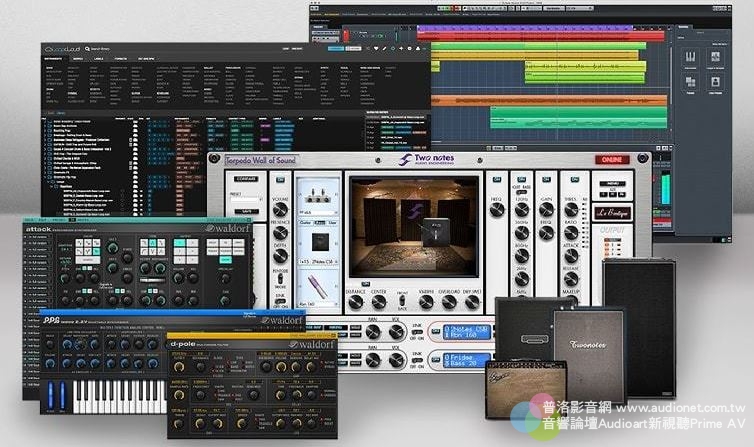The width and height of the screenshot is (754, 447).
Task: Open the LABELS tab in the sample browser
Action: click(99, 59)
